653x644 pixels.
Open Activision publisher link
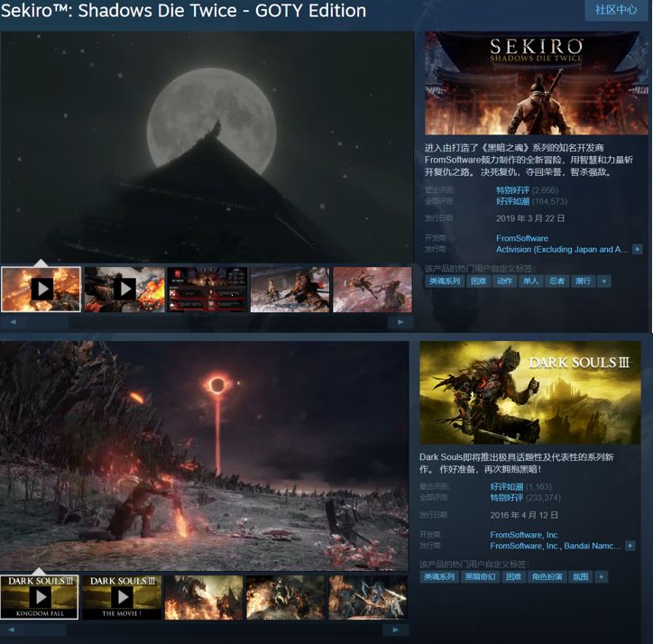coord(562,250)
